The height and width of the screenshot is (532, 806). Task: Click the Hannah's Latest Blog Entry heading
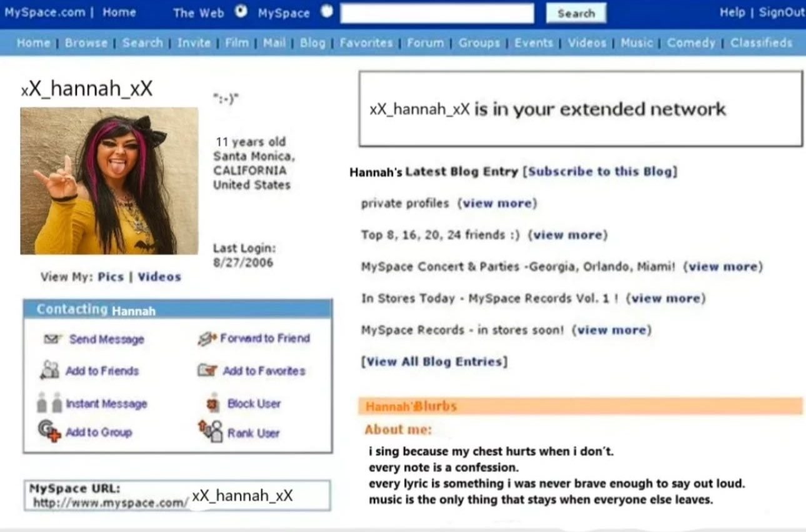[434, 171]
